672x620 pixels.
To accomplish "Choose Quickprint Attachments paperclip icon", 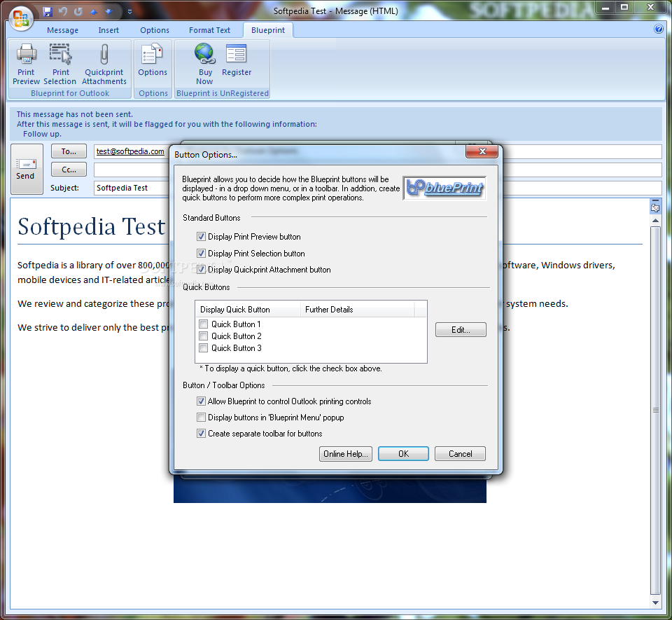I will coord(104,64).
